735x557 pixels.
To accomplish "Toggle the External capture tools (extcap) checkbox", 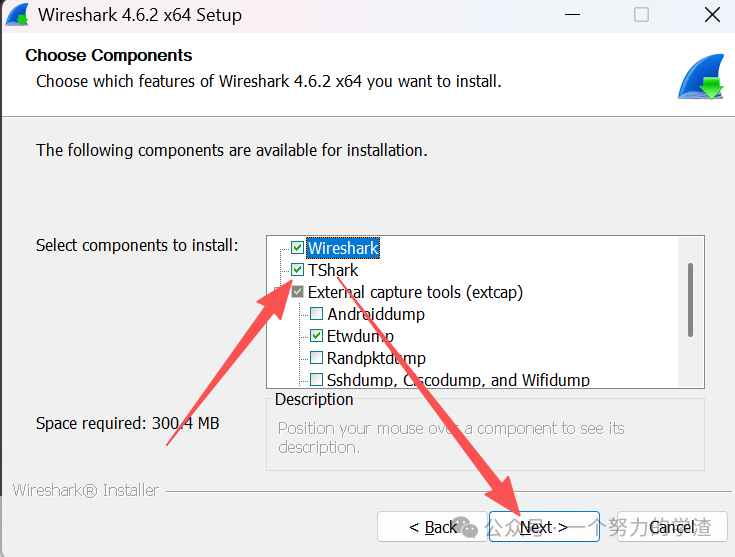I will (297, 292).
